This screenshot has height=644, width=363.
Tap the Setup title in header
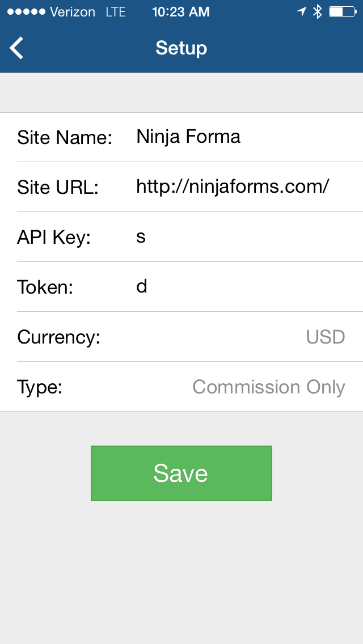coord(181,48)
